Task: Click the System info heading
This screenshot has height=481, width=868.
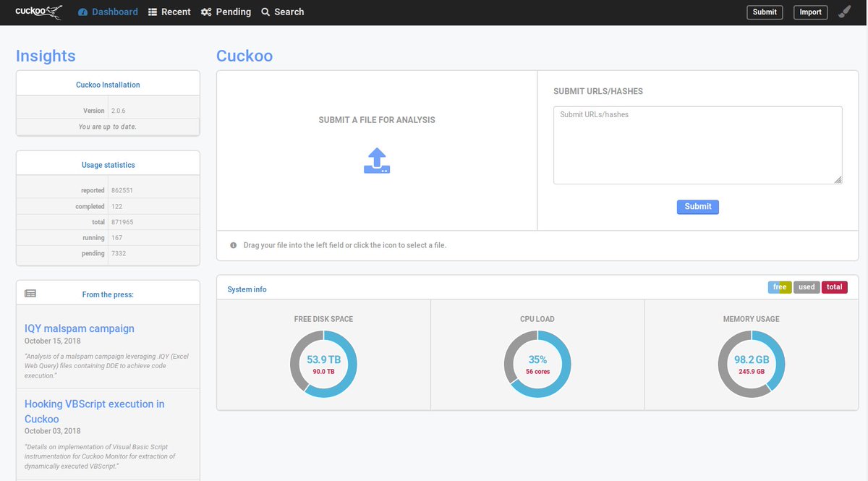Action: (x=247, y=289)
